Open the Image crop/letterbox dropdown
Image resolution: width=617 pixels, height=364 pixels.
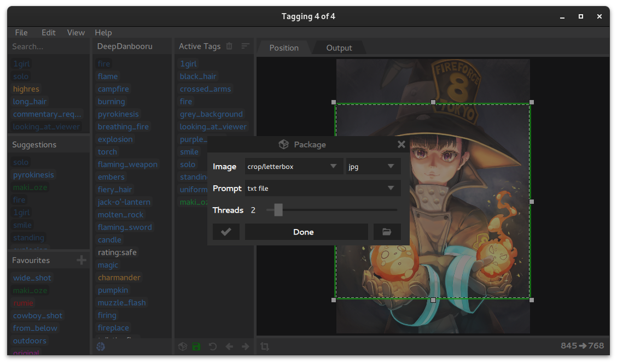[x=294, y=166]
